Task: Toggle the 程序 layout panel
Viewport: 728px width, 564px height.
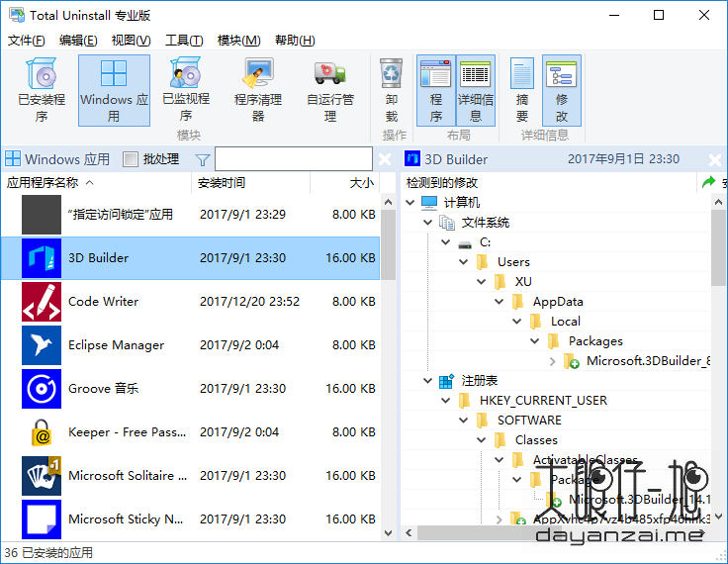Action: click(x=435, y=90)
